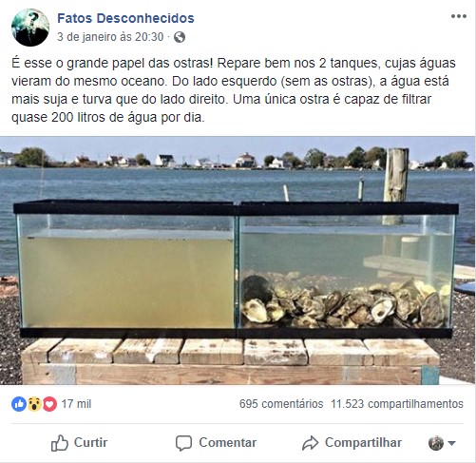Click the speech bubble icon beside Comentar

[183, 443]
